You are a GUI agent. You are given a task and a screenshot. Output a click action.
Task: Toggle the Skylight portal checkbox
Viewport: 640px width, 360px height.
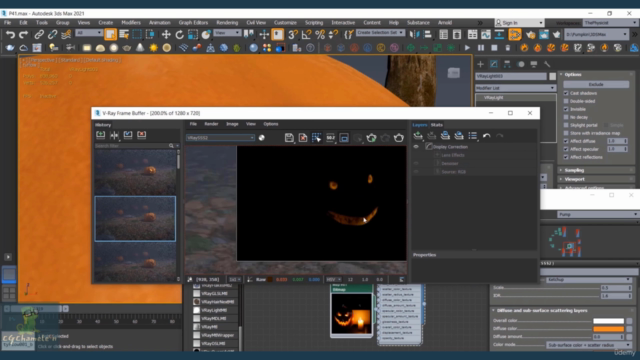pyautogui.click(x=566, y=125)
